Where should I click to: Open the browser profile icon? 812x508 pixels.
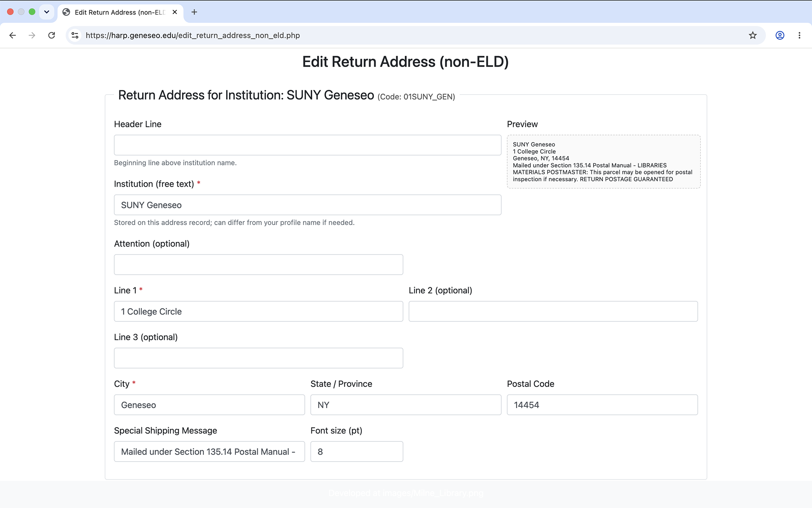click(780, 35)
